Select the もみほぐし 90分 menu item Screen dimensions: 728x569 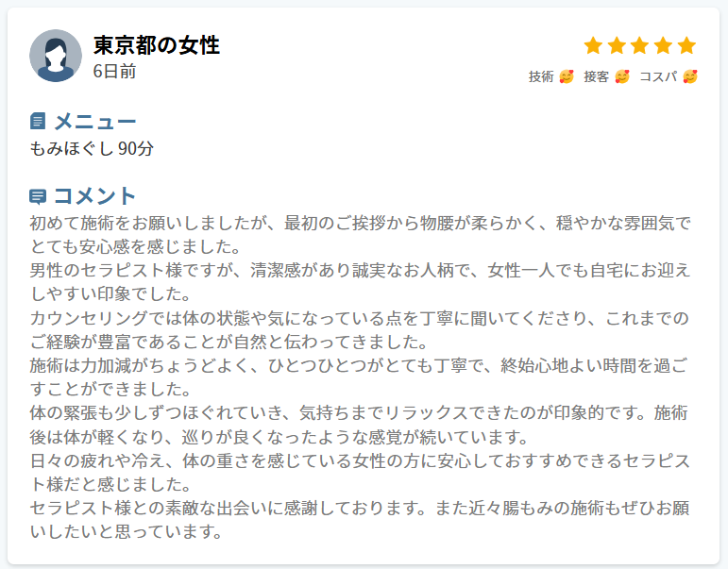coord(92,148)
